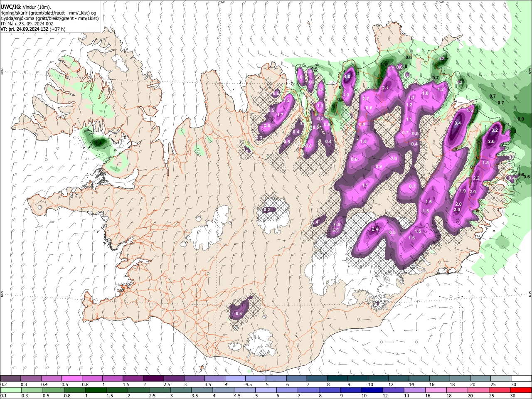532x399 pixels.
Task: Select the darkest green 1–1.5 swatch in the lower scale
Action: coord(95,390)
